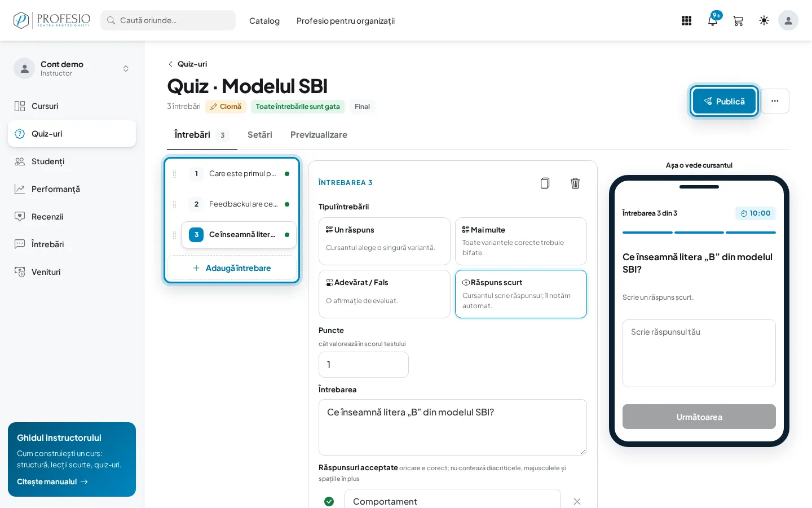Switch to the Setări tab
Screen dimensions: 812x508
click(x=260, y=135)
